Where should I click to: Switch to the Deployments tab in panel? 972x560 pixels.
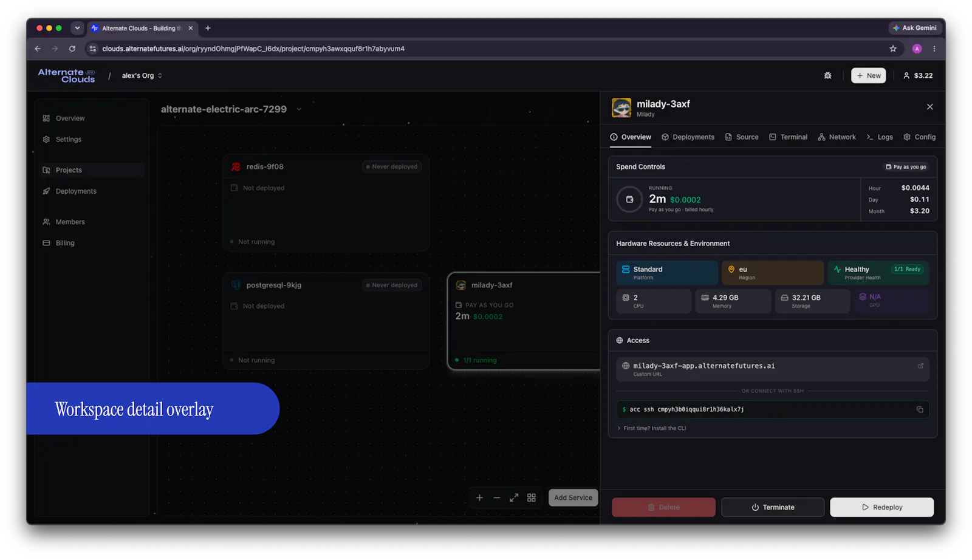click(x=688, y=137)
